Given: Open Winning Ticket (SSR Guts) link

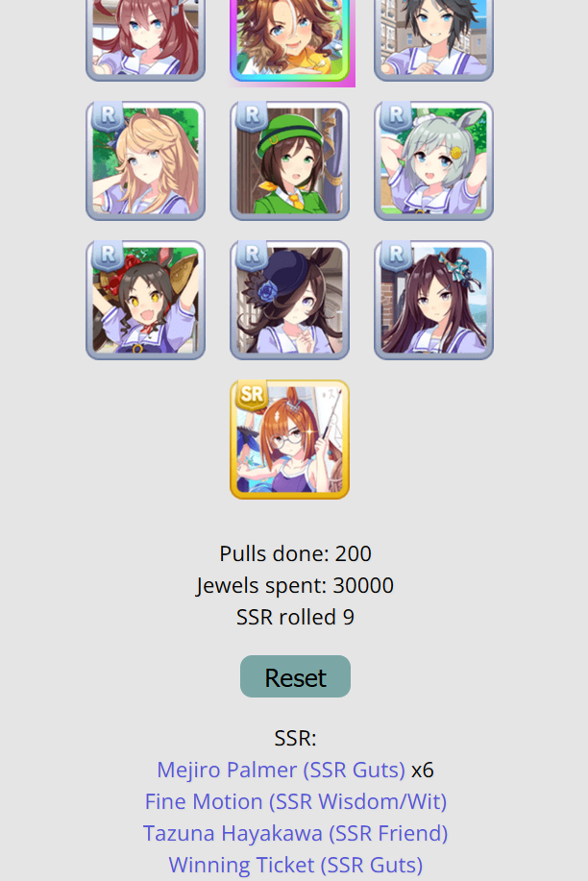Looking at the screenshot, I should (x=296, y=866).
